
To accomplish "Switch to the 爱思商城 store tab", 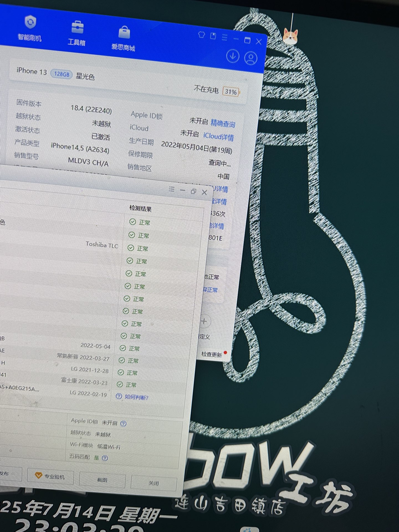I will pos(123,39).
